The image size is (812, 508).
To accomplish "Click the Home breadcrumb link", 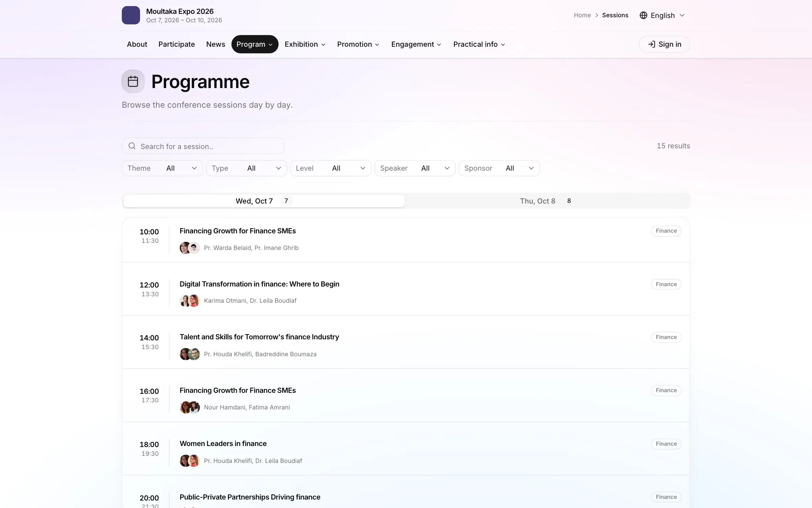I will 582,15.
